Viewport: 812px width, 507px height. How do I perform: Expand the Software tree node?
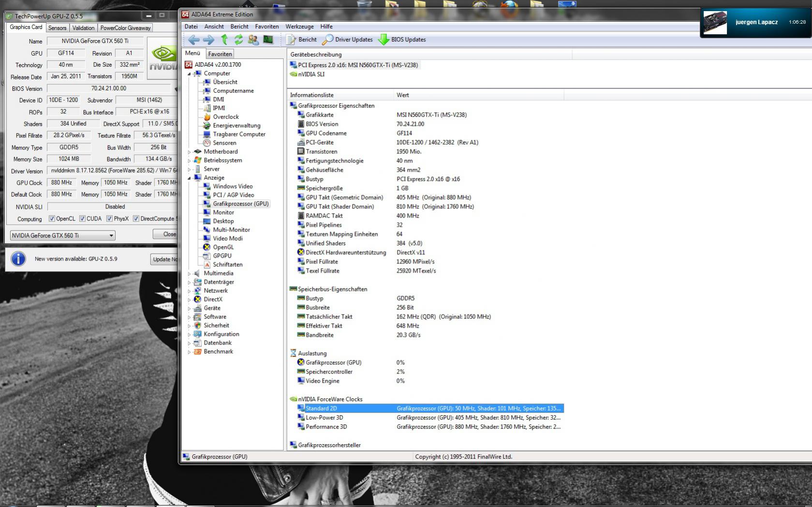point(189,317)
